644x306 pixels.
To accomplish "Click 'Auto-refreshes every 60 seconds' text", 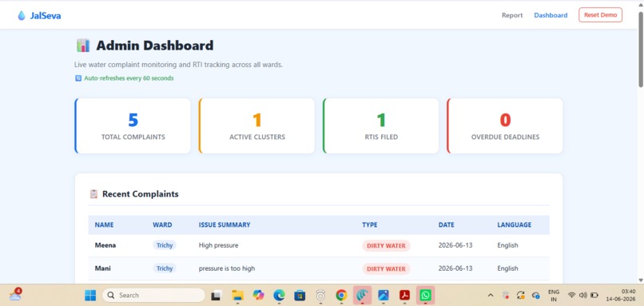I will coord(129,78).
